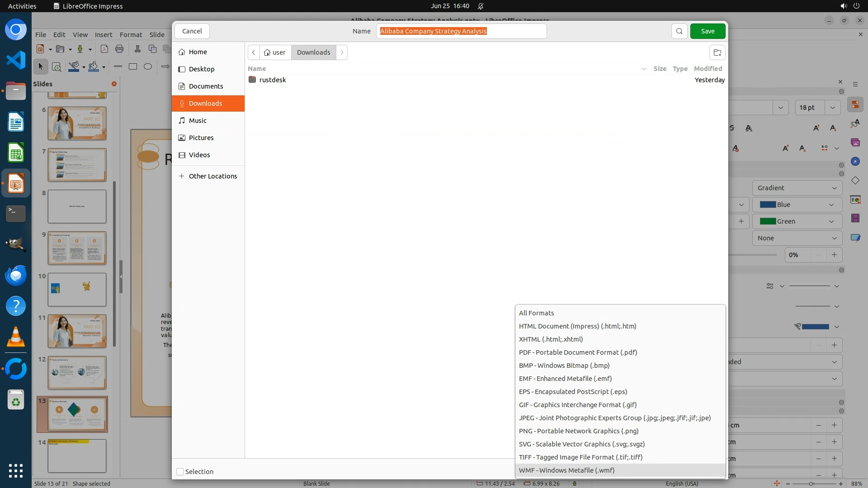Select PDF - Portable Document Format entry
The width and height of the screenshot is (868, 488).
577,352
